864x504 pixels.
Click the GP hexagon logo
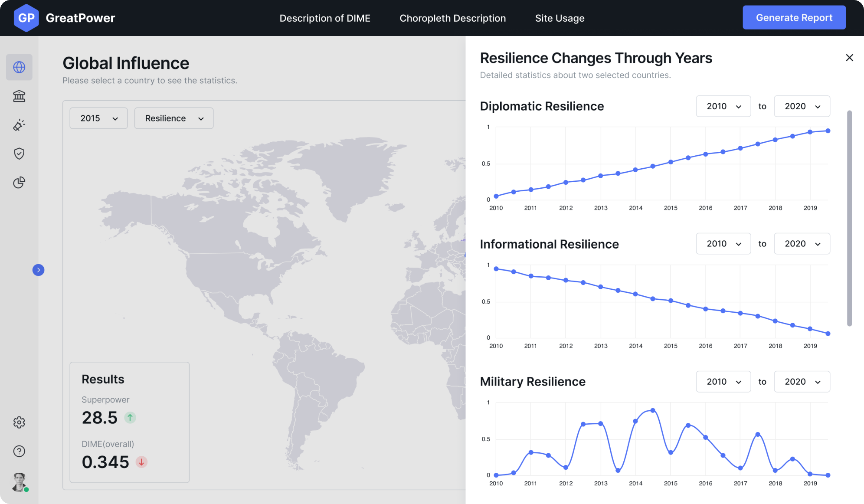pyautogui.click(x=26, y=18)
